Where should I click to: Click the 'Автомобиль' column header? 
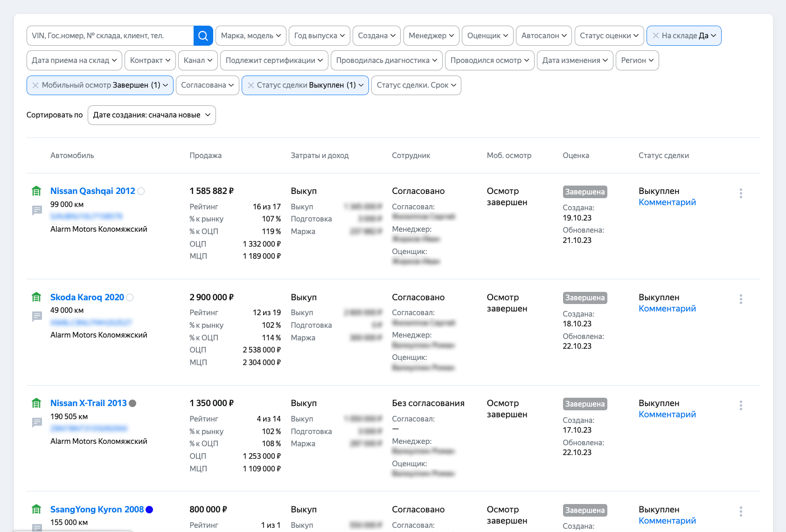72,156
